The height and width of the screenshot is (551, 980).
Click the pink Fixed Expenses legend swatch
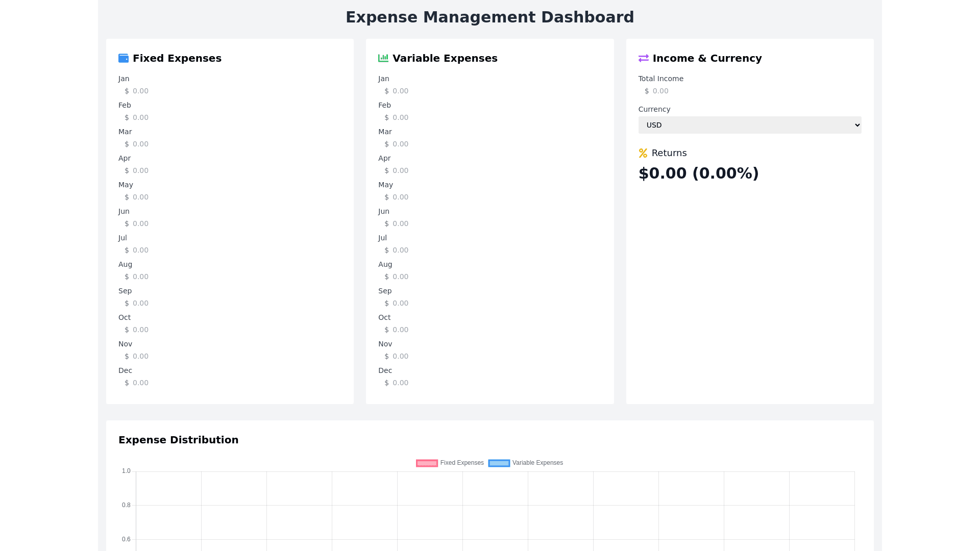(x=427, y=463)
